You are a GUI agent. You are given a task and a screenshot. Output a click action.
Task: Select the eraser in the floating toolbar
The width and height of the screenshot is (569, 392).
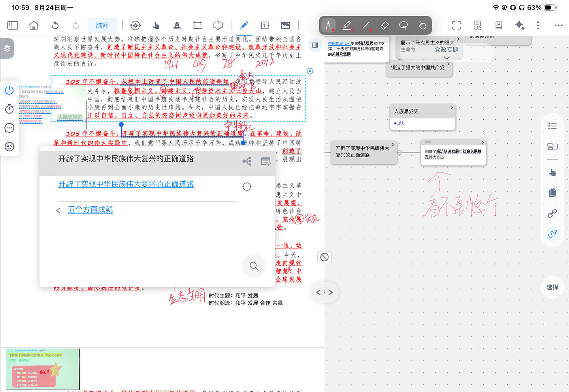[x=384, y=25]
